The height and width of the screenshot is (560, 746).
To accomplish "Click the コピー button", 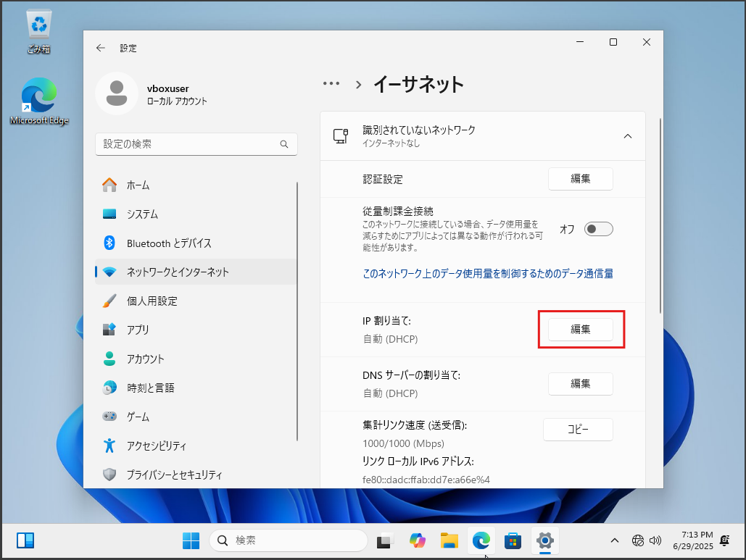I will pyautogui.click(x=578, y=430).
